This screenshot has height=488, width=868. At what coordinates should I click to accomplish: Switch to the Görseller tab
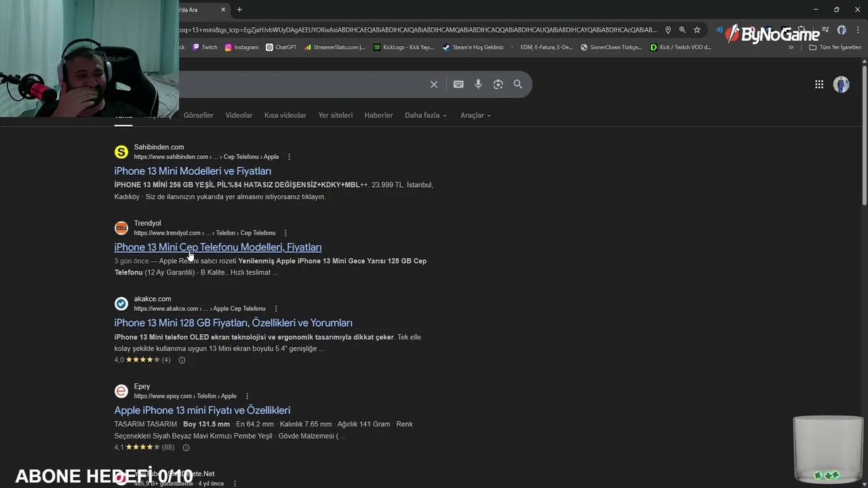[x=199, y=115]
